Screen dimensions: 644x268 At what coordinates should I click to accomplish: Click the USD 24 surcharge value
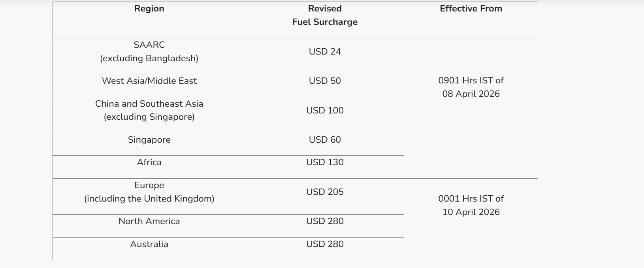pyautogui.click(x=325, y=52)
